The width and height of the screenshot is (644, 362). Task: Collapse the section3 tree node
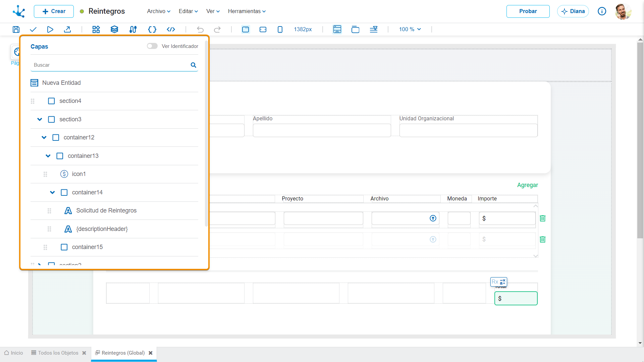click(x=40, y=119)
